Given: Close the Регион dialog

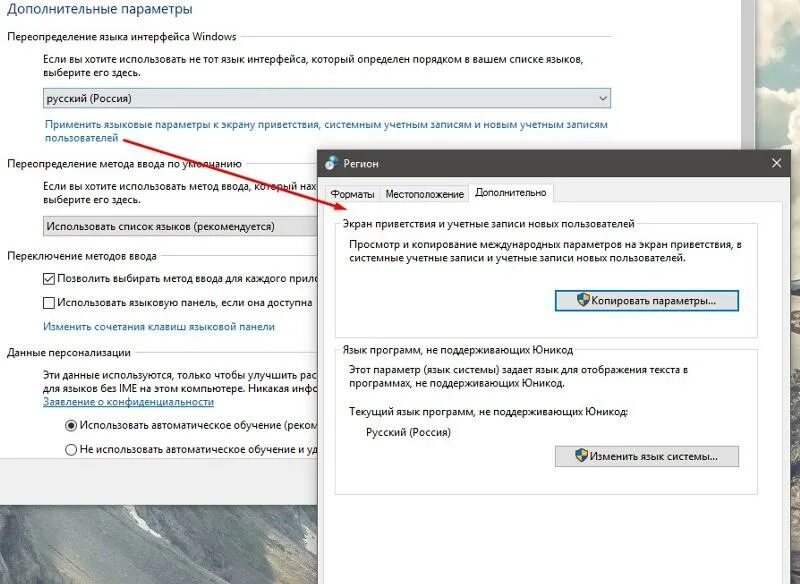Looking at the screenshot, I should 777,163.
